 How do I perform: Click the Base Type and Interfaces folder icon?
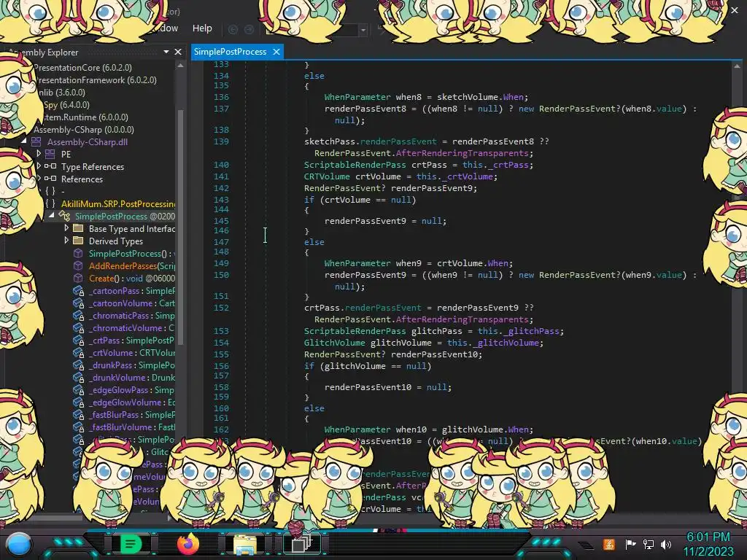pos(77,228)
